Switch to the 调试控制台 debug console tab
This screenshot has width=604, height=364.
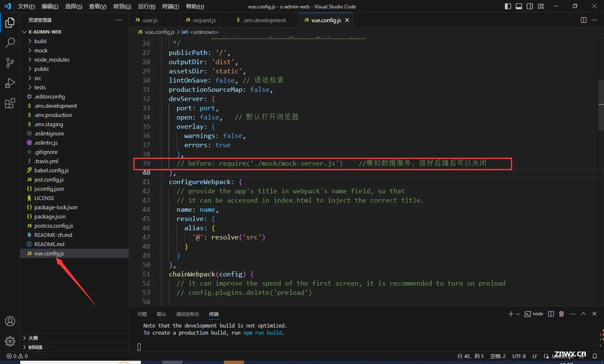tap(187, 314)
